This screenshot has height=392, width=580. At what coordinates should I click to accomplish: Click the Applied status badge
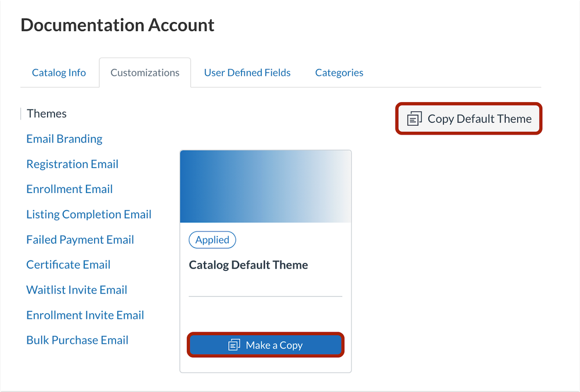click(212, 240)
